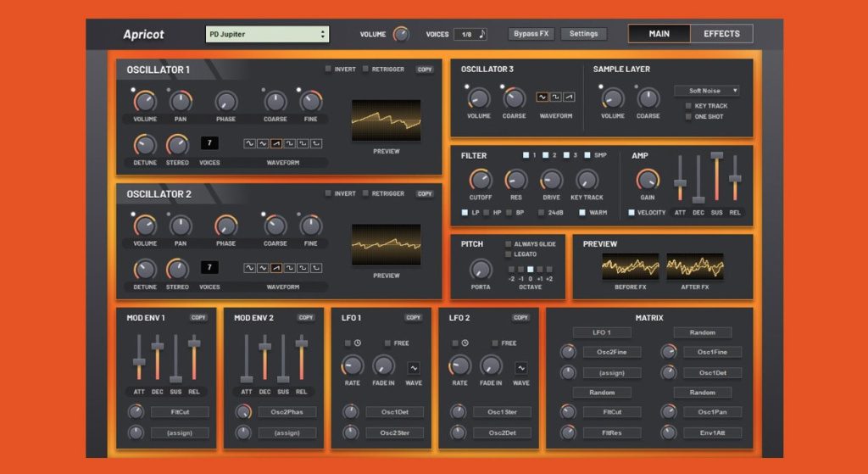Enable Invert on Oscillator 1
Viewport: 868px width, 474px height.
click(x=329, y=69)
